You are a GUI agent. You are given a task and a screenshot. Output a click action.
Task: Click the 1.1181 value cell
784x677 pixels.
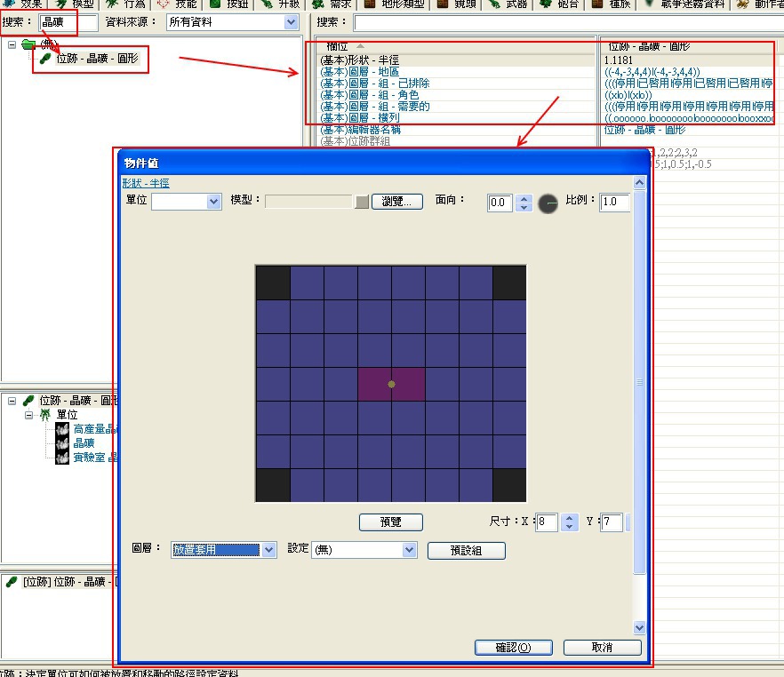pyautogui.click(x=688, y=60)
